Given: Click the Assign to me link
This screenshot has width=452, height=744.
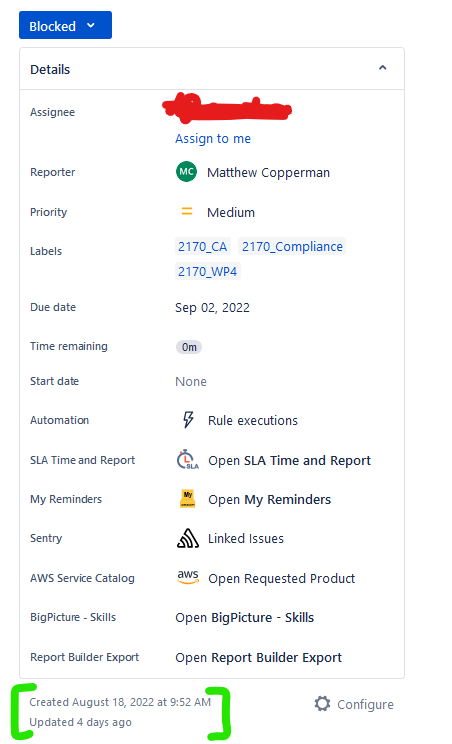Looking at the screenshot, I should [213, 139].
